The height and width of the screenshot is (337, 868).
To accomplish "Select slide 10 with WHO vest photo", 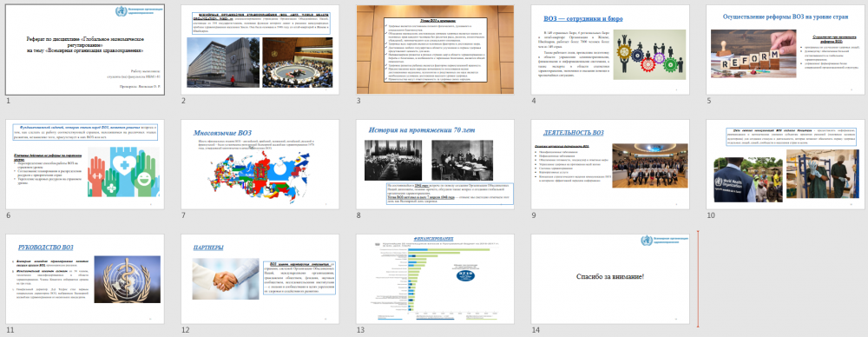I will (x=786, y=165).
